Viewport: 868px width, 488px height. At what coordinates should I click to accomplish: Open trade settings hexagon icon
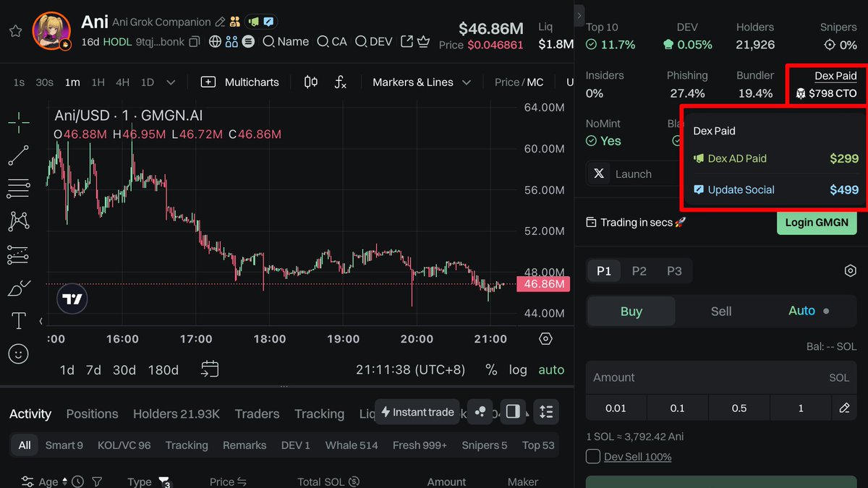point(851,271)
